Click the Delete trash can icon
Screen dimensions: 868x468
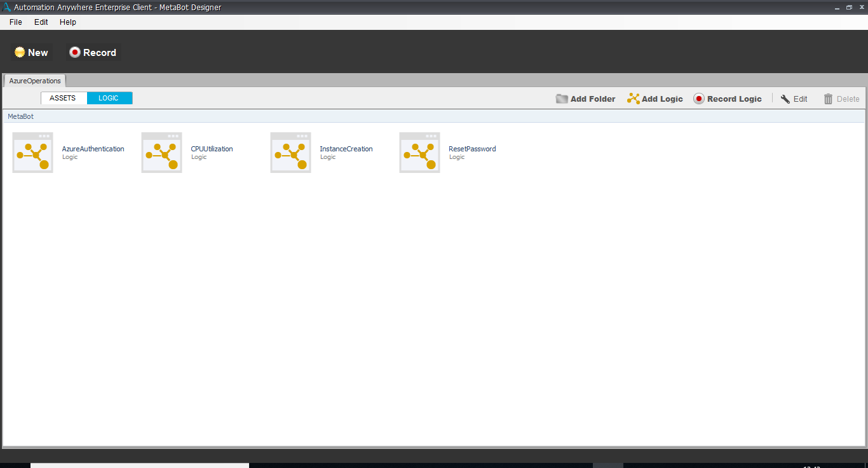click(x=828, y=99)
